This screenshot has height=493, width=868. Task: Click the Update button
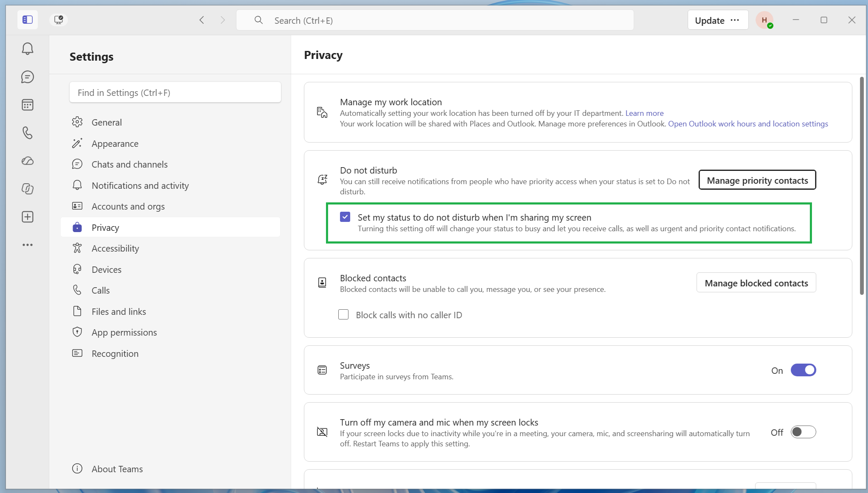[x=710, y=20]
